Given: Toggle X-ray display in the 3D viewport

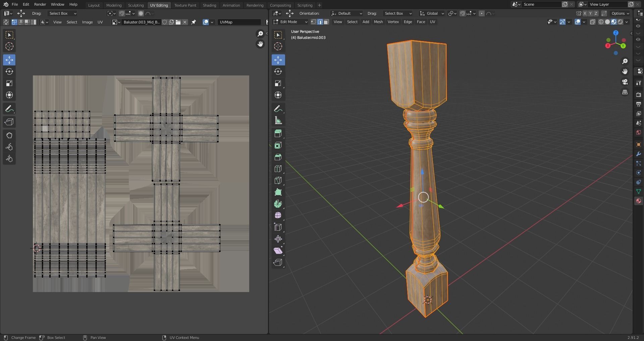Looking at the screenshot, I should (593, 22).
